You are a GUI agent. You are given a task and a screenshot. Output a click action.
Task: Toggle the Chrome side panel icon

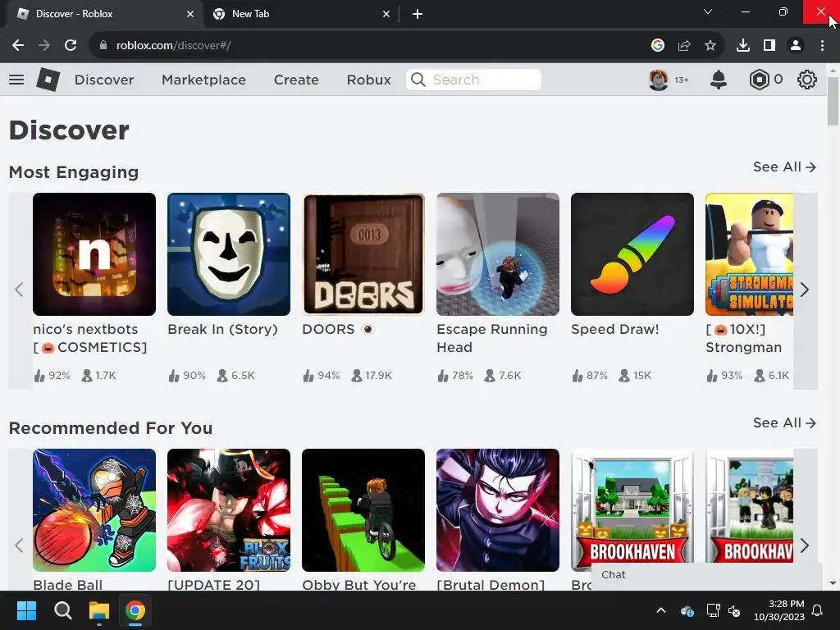pyautogui.click(x=769, y=46)
